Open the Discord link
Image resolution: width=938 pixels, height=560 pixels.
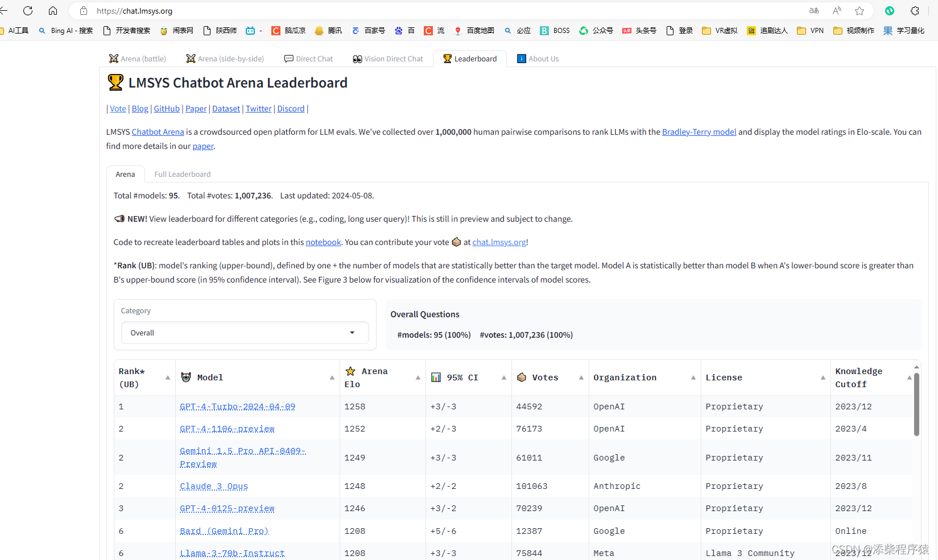click(x=291, y=109)
